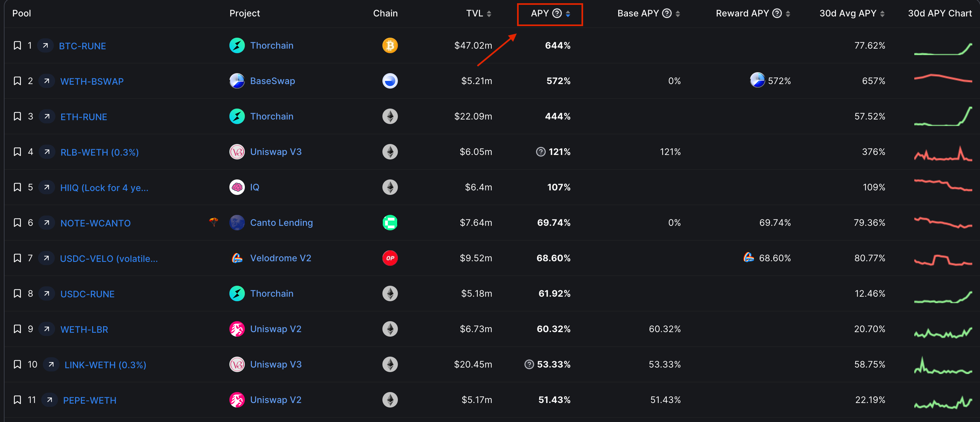This screenshot has height=422, width=980.
Task: Open the PEPE-WETH pool link
Action: click(x=90, y=400)
